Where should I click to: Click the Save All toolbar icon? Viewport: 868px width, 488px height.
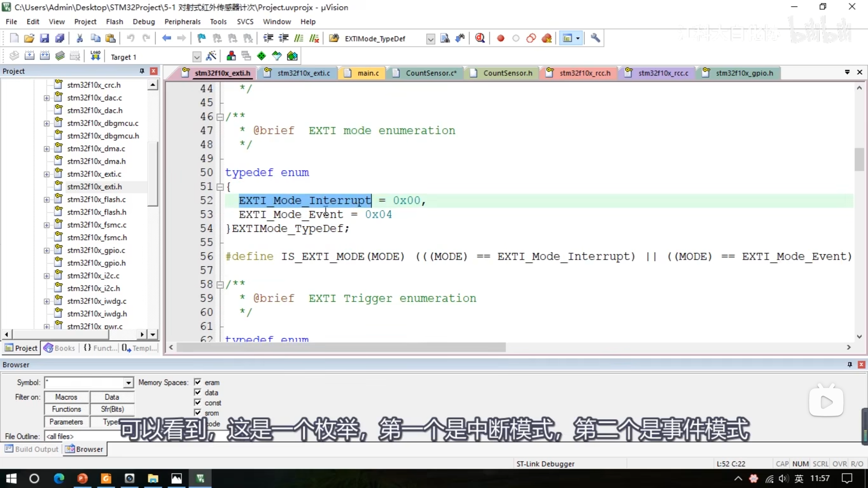tap(60, 38)
